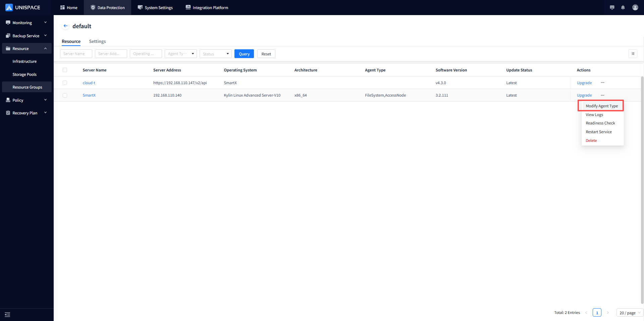Open the Status filter dropdown

point(215,54)
